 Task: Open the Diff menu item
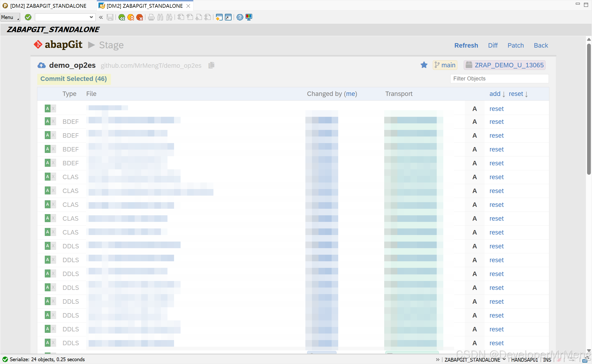click(493, 45)
